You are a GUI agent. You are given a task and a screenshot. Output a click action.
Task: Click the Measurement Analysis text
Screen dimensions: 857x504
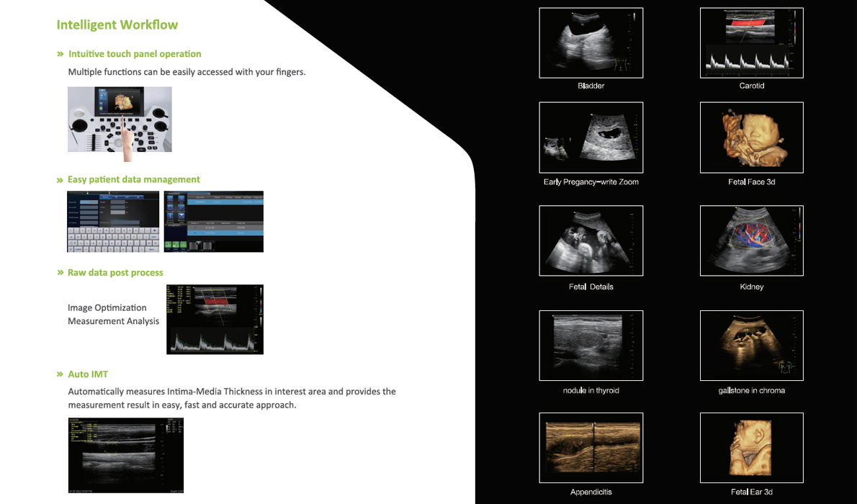tap(113, 321)
